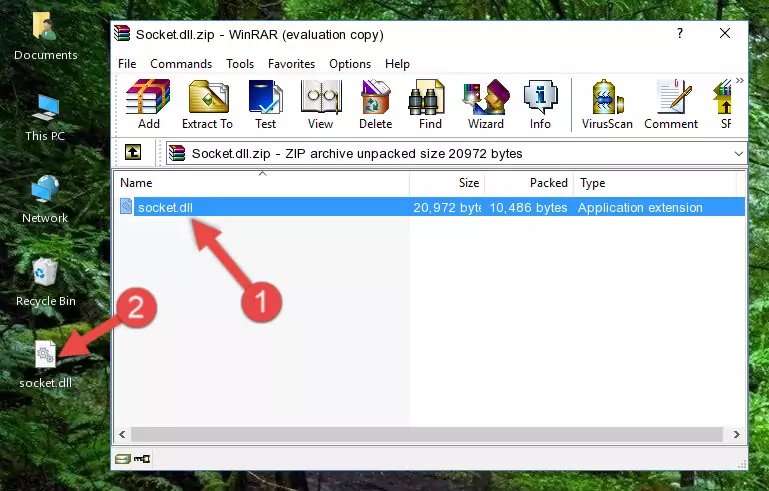The width and height of the screenshot is (769, 491).
Task: Open the Favorites menu
Action: click(291, 64)
